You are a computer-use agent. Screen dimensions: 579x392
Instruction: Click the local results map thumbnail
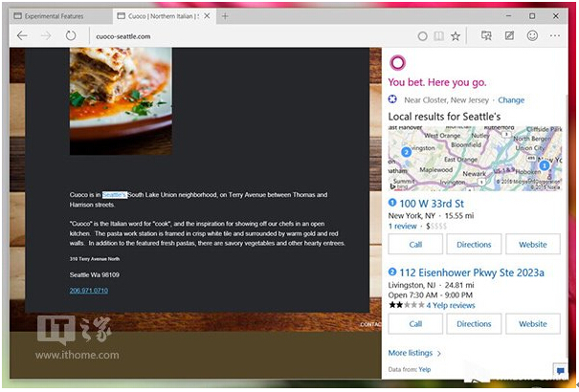[x=475, y=158]
